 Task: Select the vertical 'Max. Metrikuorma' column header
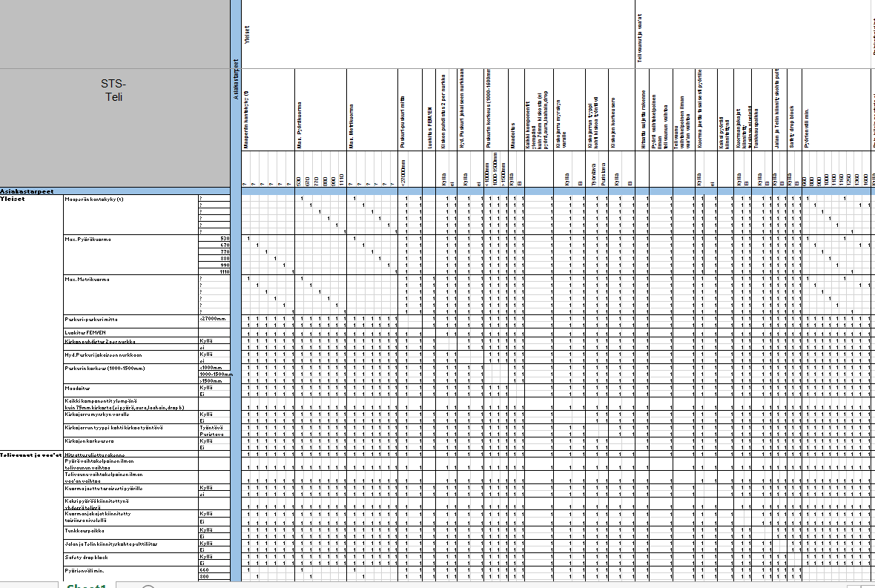pos(351,126)
